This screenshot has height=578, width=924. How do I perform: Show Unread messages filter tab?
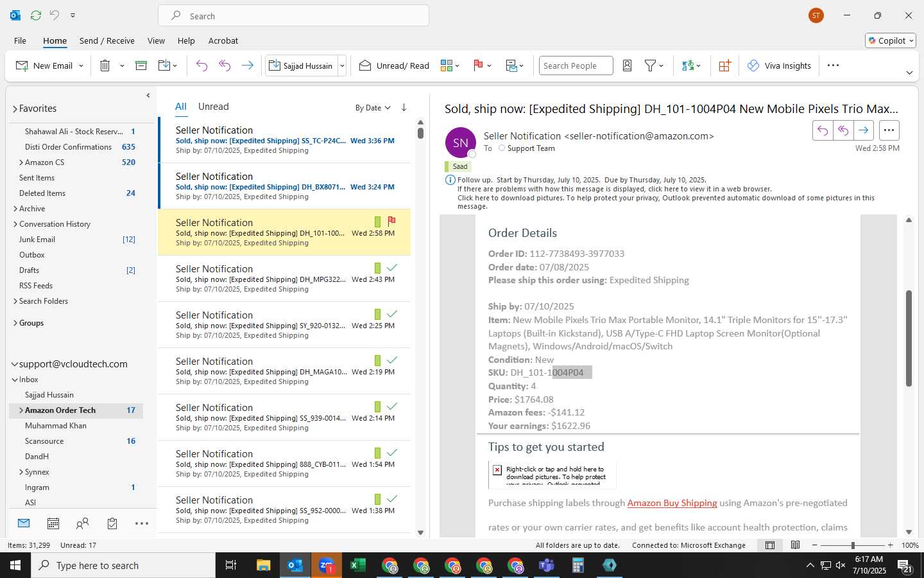(213, 107)
